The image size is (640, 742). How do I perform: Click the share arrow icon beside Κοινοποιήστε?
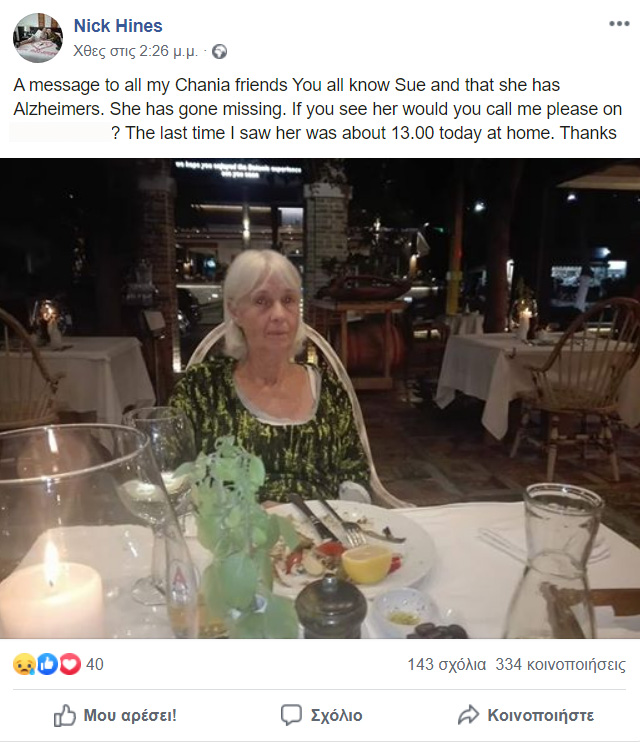[468, 715]
